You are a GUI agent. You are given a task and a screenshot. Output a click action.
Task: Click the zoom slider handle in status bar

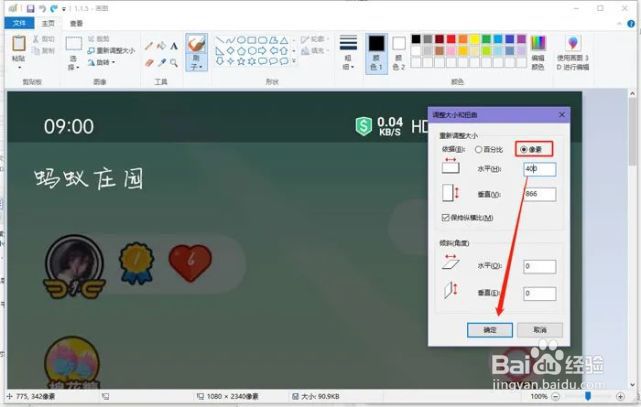(588, 396)
